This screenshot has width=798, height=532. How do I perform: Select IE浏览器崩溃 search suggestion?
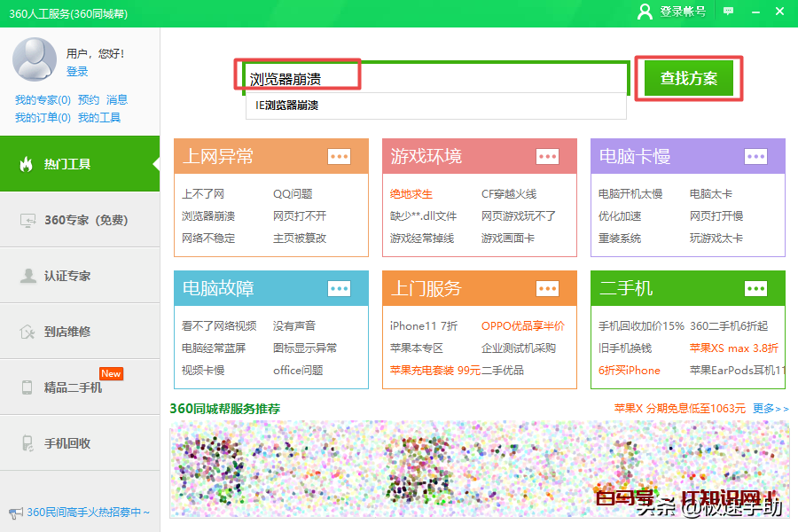point(286,106)
